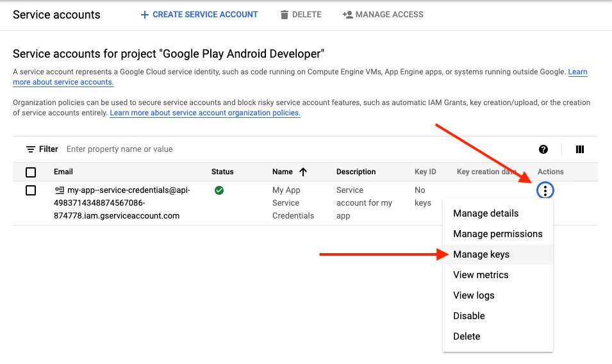612x364 pixels.
Task: Toggle the select-all checkbox in the table header
Action: click(31, 172)
